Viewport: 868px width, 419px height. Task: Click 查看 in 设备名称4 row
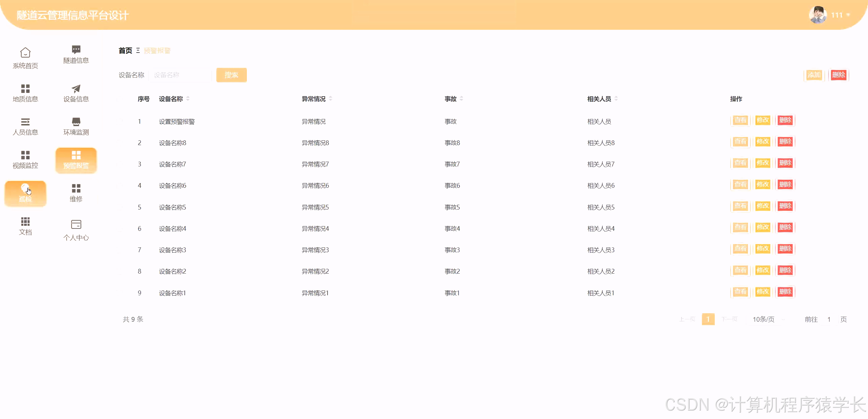click(x=740, y=227)
